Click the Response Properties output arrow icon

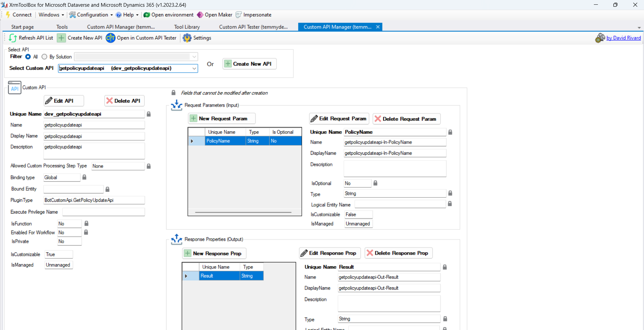click(x=177, y=239)
